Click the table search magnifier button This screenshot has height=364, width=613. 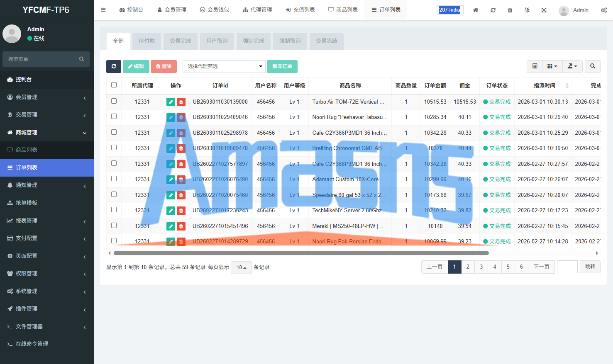pos(593,66)
